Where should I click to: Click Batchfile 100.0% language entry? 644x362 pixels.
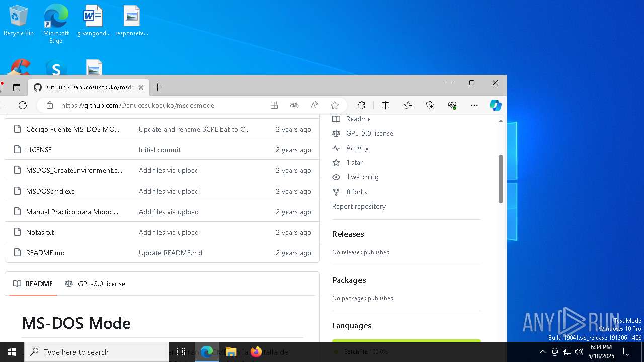pos(361,351)
